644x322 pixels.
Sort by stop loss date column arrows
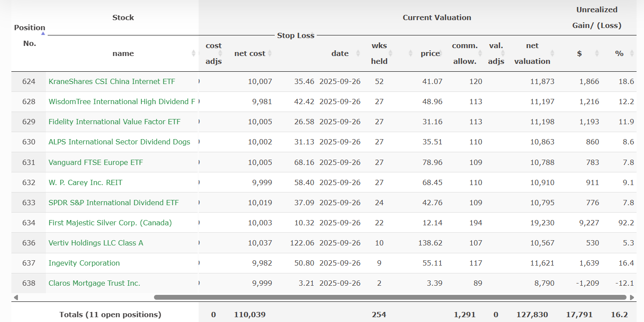click(358, 53)
